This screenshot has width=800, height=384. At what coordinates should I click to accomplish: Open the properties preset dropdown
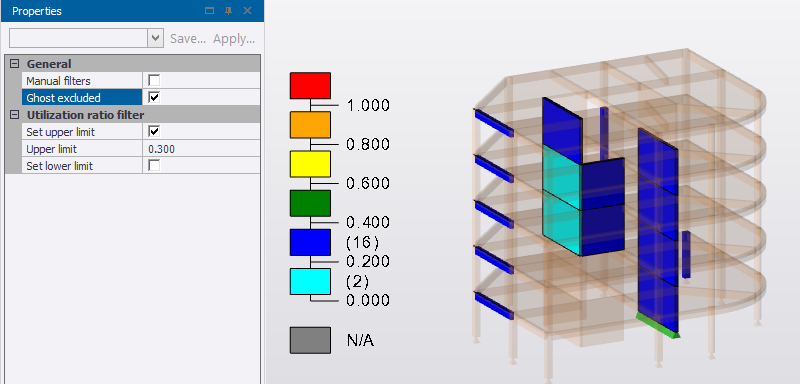tap(155, 38)
